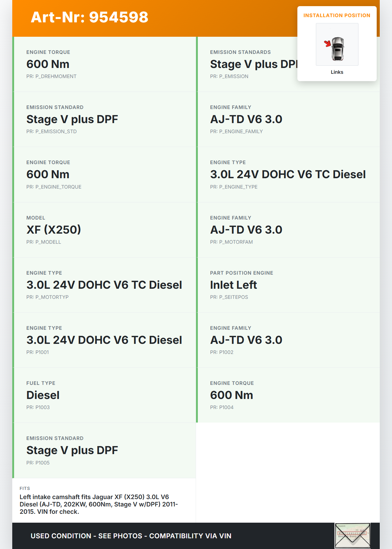Select the Part Position Engine Inlet Left card
This screenshot has width=392, height=549.
[288, 285]
